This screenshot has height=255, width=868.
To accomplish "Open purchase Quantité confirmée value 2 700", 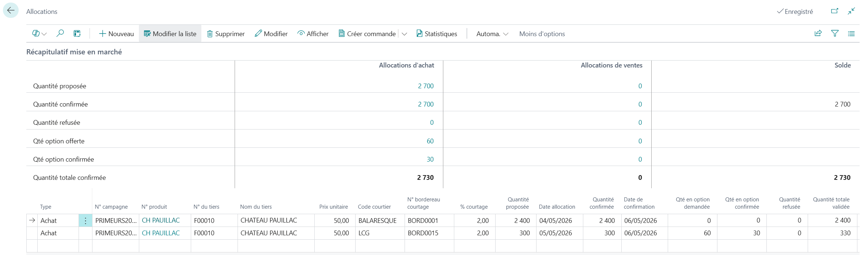I will point(426,104).
